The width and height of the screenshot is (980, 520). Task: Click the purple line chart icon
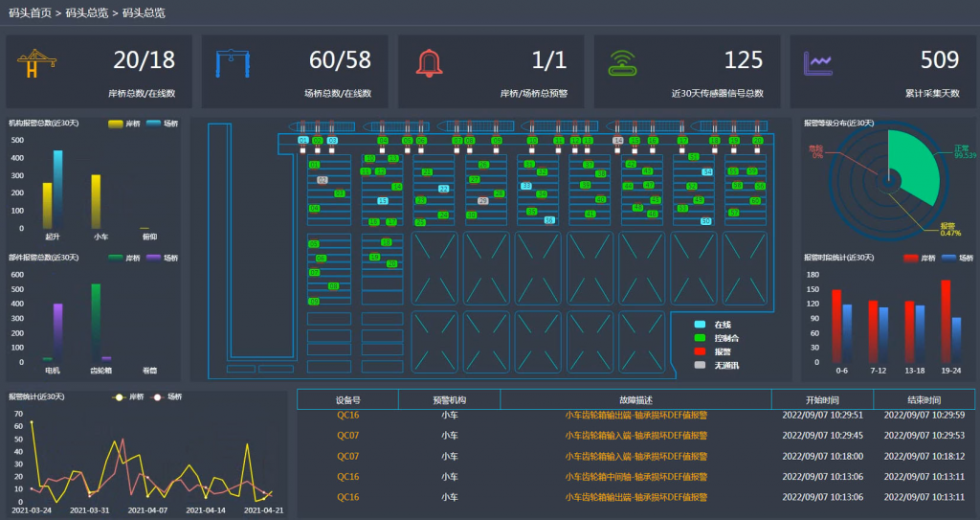817,64
